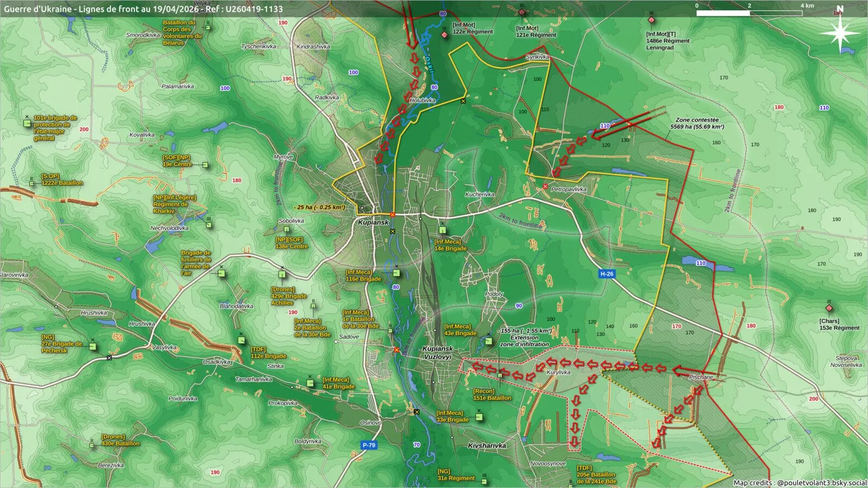This screenshot has width=868, height=488.
Task: Click the Pishchane label
Action: (x=701, y=377)
